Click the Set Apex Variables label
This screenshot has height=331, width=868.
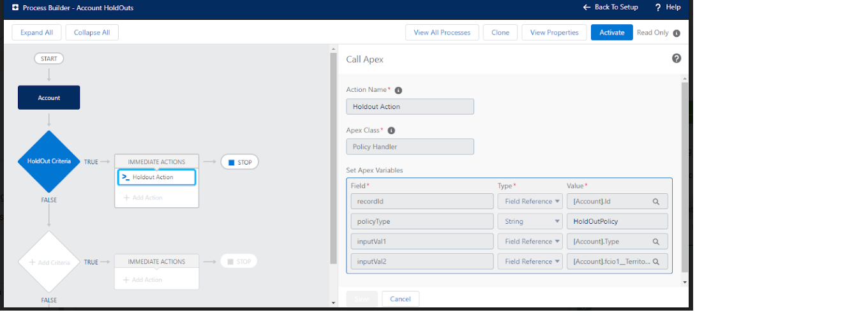[375, 170]
